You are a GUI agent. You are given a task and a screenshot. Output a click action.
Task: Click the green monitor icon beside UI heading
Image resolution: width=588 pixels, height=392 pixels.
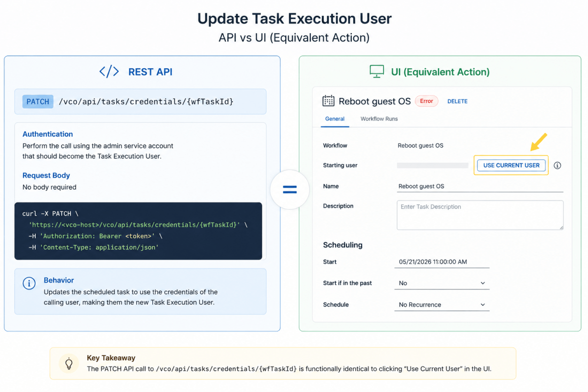point(377,72)
